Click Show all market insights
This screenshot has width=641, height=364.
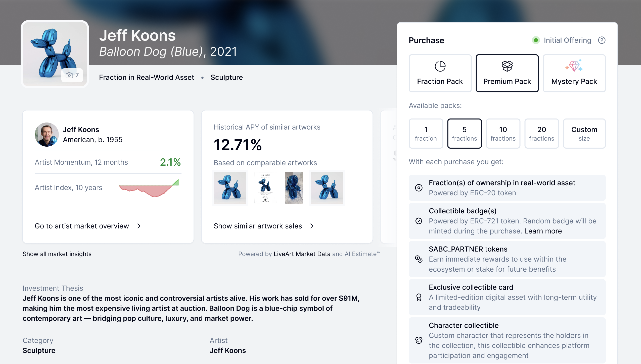click(57, 254)
